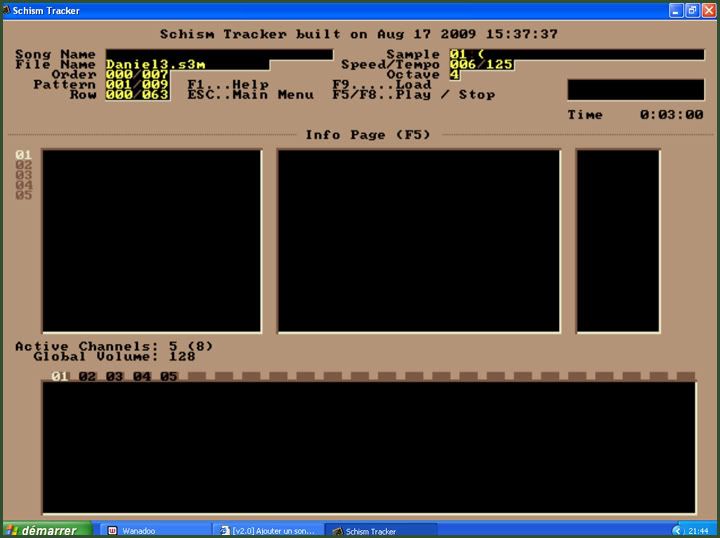Select channel 04 beside the upper-left info panel
This screenshot has height=538, width=720.
point(23,185)
